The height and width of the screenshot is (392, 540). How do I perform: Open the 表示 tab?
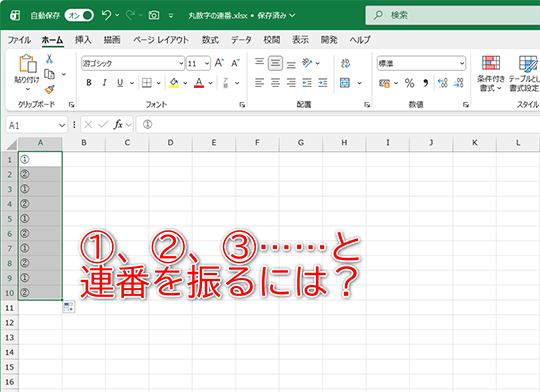[300, 40]
